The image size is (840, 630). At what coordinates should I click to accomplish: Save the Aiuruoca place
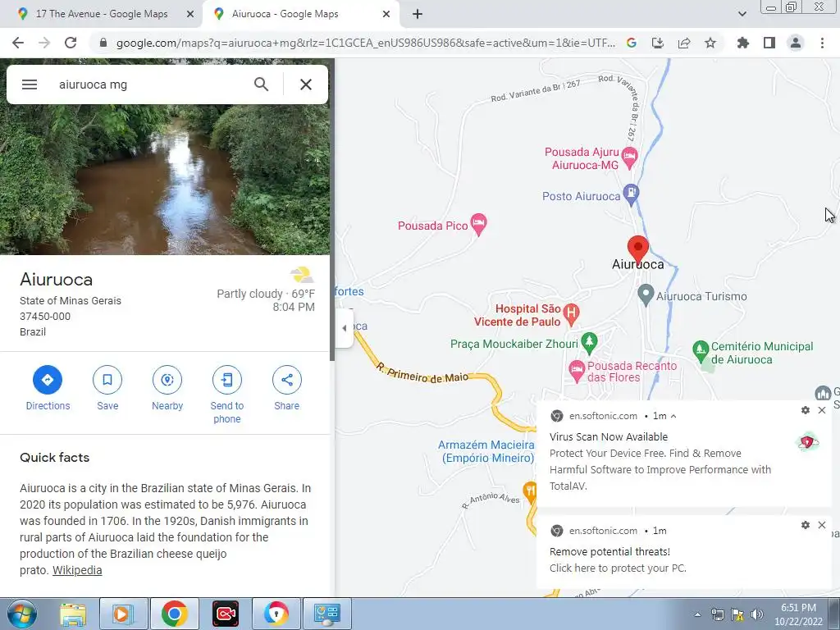107,380
